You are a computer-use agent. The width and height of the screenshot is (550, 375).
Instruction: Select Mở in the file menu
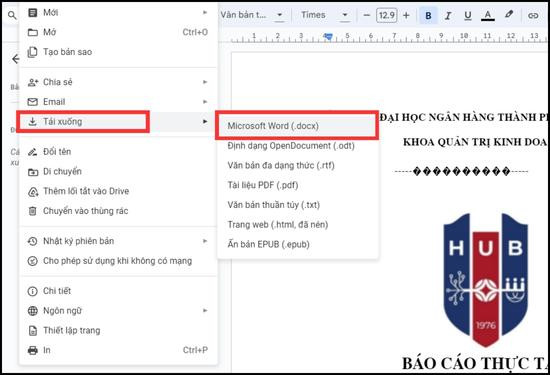pyautogui.click(x=119, y=32)
